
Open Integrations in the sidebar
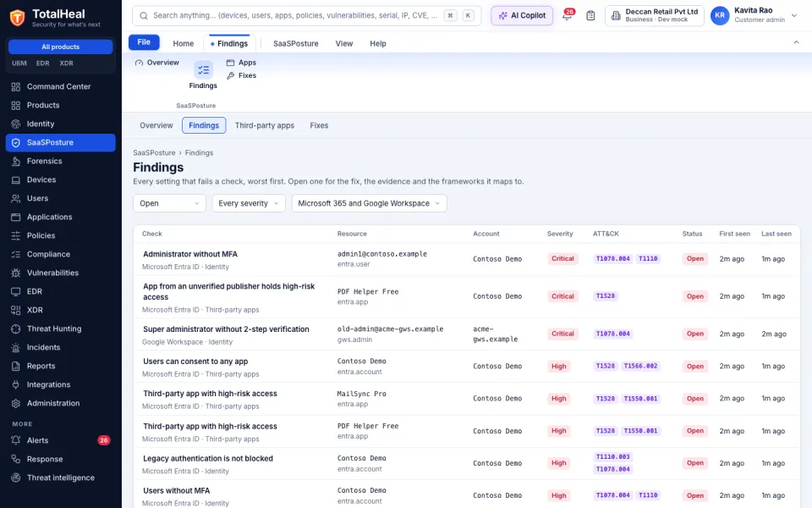point(61,385)
